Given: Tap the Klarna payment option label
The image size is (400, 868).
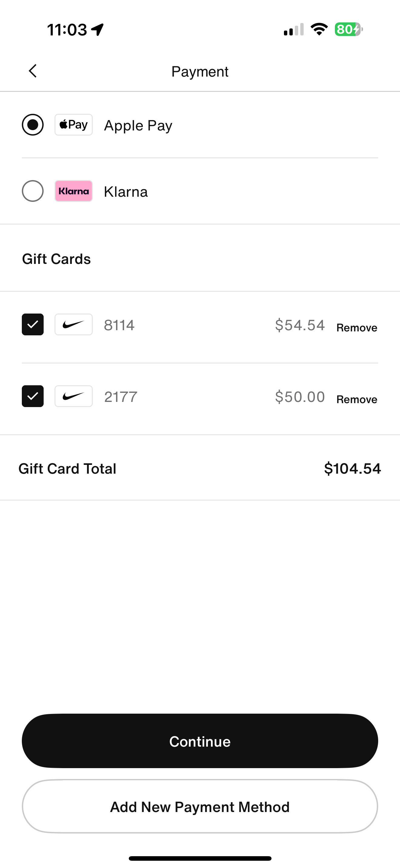Looking at the screenshot, I should coord(126,192).
